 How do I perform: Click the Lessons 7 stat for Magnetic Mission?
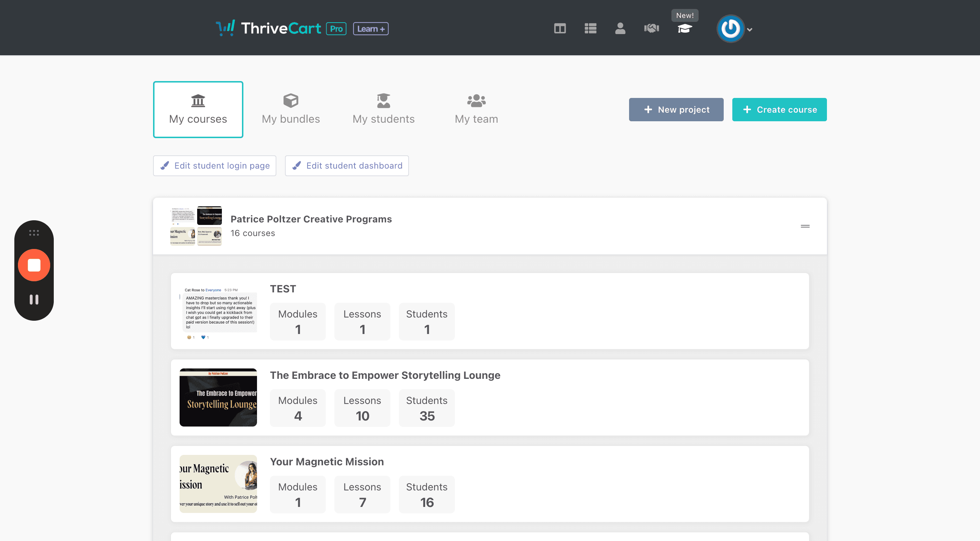click(362, 495)
